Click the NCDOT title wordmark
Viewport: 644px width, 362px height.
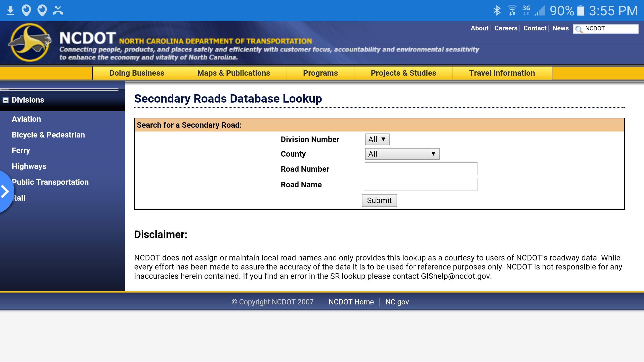pyautogui.click(x=88, y=38)
